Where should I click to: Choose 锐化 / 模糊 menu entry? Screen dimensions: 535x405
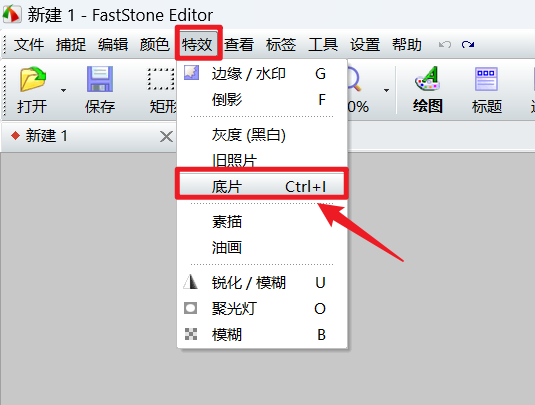click(x=262, y=283)
